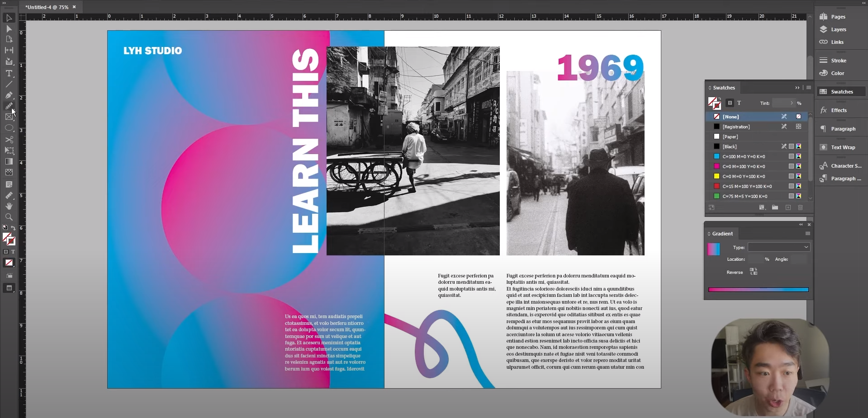Click the New Color Group folder icon
The height and width of the screenshot is (418, 868).
775,207
